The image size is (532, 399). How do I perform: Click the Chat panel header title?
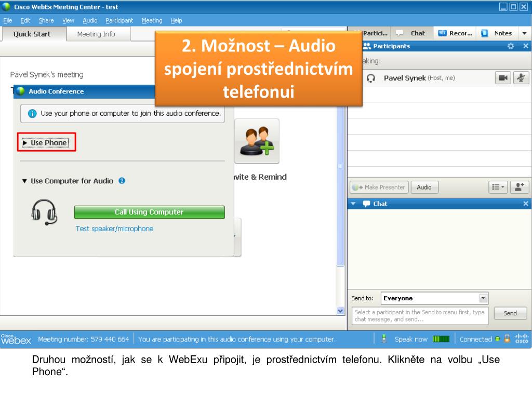[x=380, y=204]
